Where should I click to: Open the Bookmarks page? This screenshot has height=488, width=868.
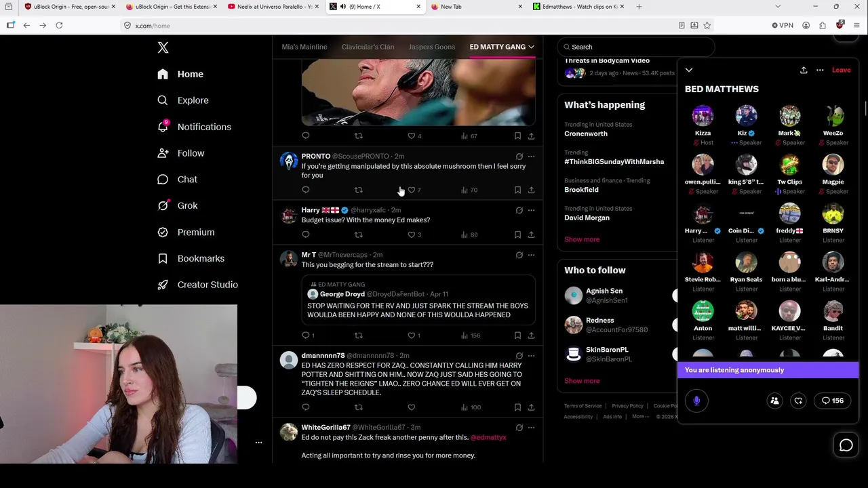pyautogui.click(x=191, y=258)
